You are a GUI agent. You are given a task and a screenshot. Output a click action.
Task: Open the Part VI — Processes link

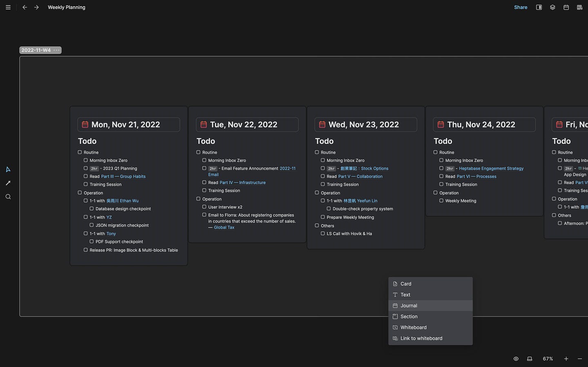(x=477, y=177)
